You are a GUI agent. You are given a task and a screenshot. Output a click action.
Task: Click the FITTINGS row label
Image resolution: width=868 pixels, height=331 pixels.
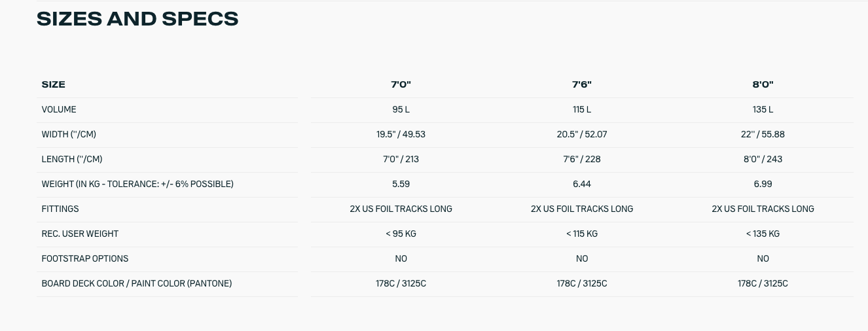[60, 209]
